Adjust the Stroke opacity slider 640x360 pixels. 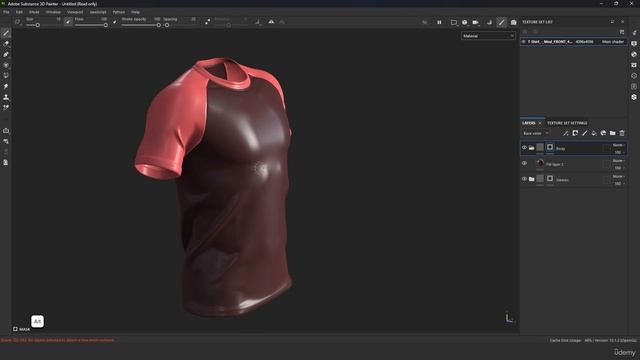pos(141,25)
